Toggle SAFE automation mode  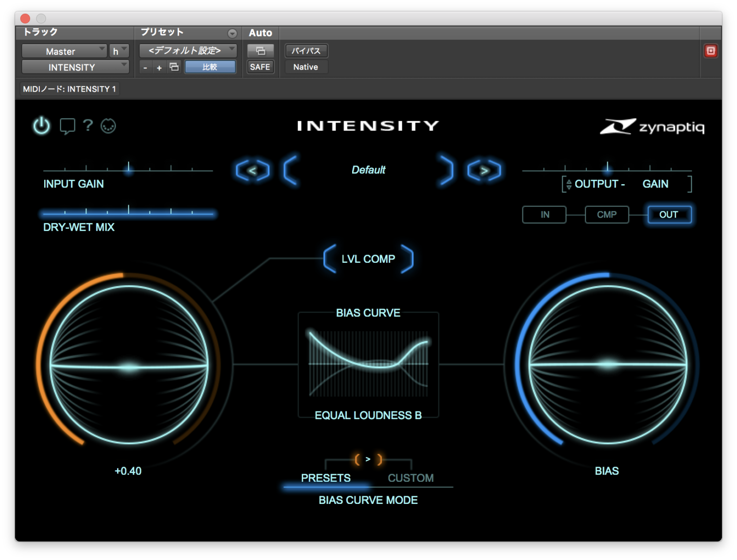pyautogui.click(x=260, y=67)
